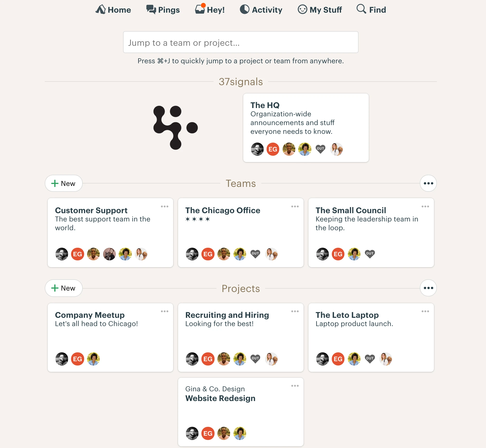Click the Activity clock icon

[244, 9]
